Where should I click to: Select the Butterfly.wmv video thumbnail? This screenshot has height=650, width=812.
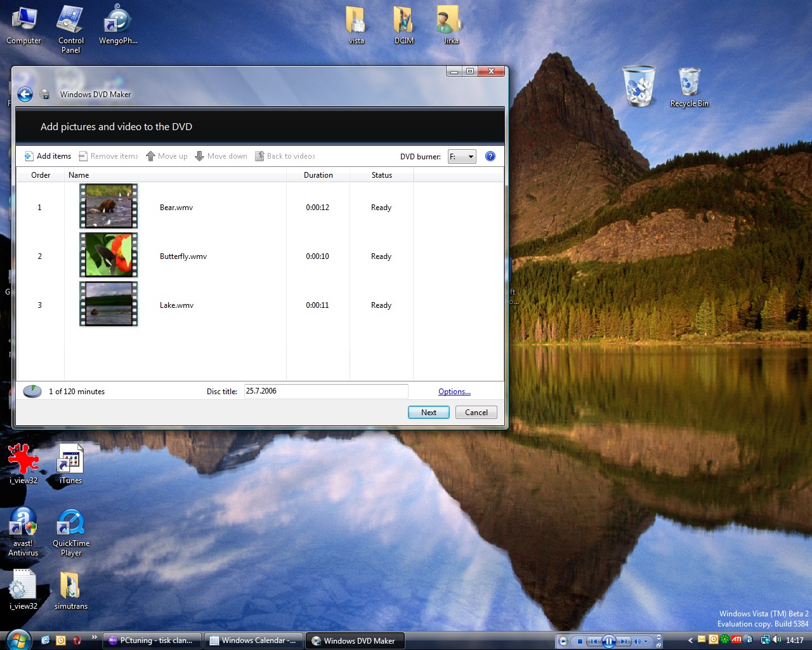[108, 255]
